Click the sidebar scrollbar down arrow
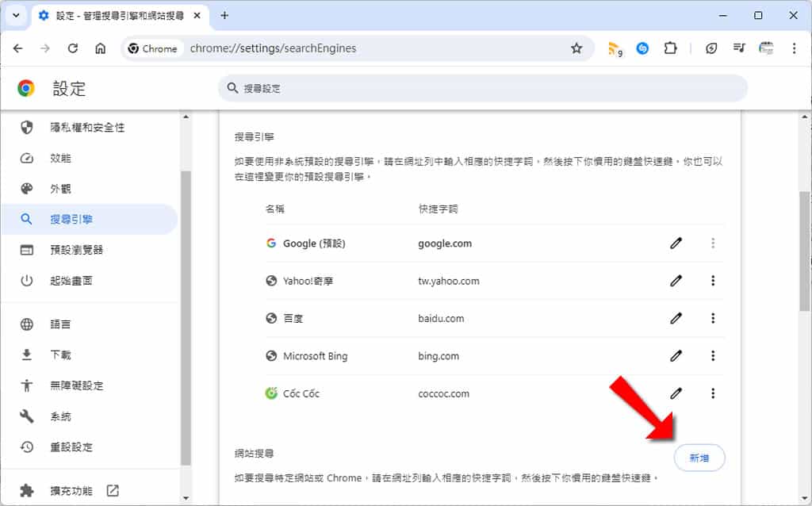 [x=186, y=498]
